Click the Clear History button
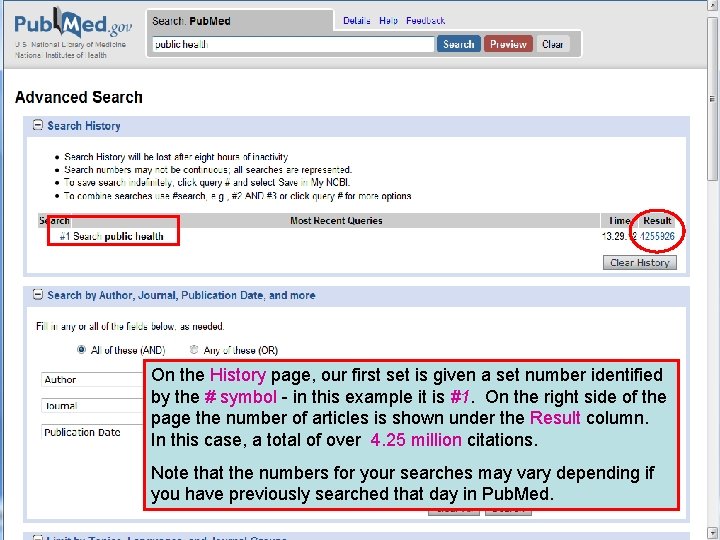 pyautogui.click(x=640, y=263)
